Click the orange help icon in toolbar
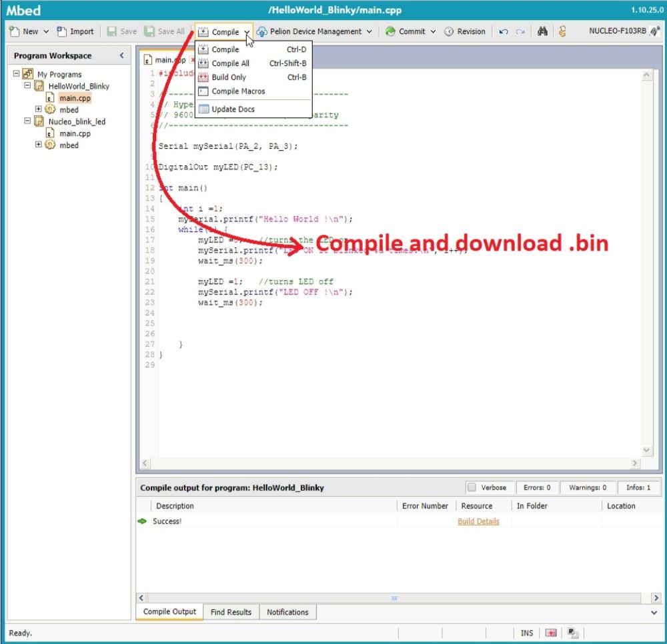Screen dimensions: 667x644 coord(562,31)
